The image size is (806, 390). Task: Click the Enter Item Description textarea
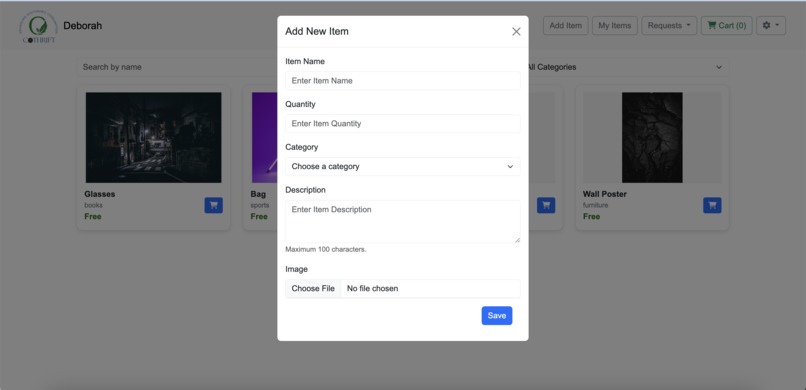pos(402,221)
